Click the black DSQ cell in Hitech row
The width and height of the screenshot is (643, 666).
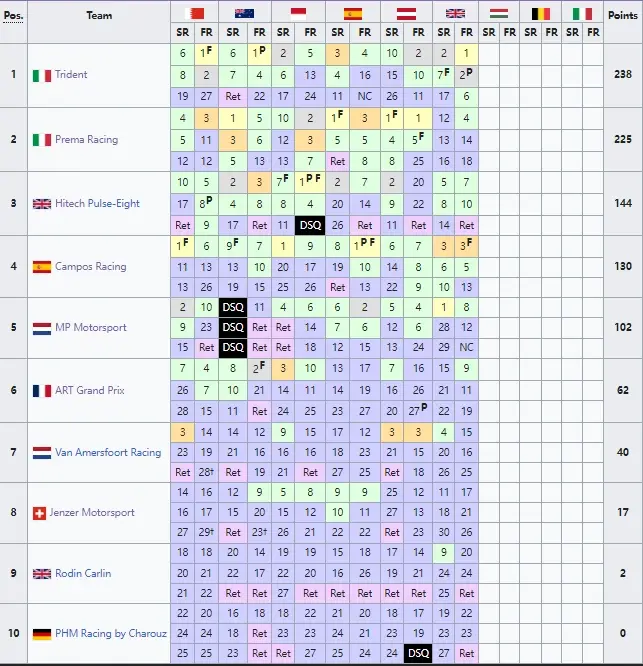(x=310, y=225)
